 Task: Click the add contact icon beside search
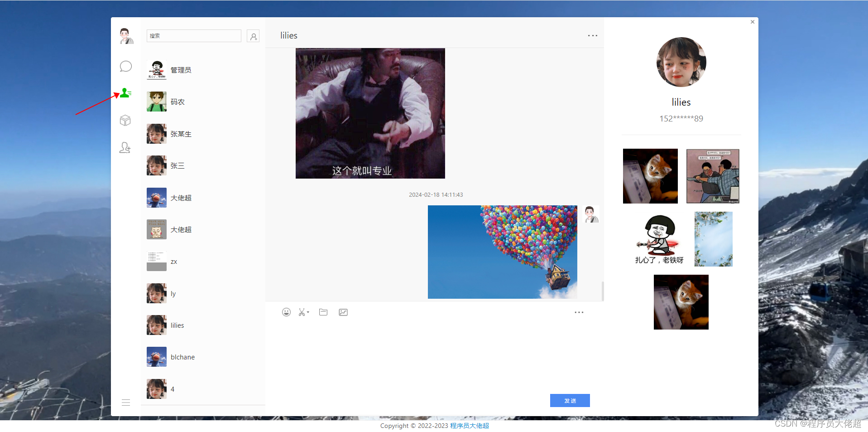(253, 36)
